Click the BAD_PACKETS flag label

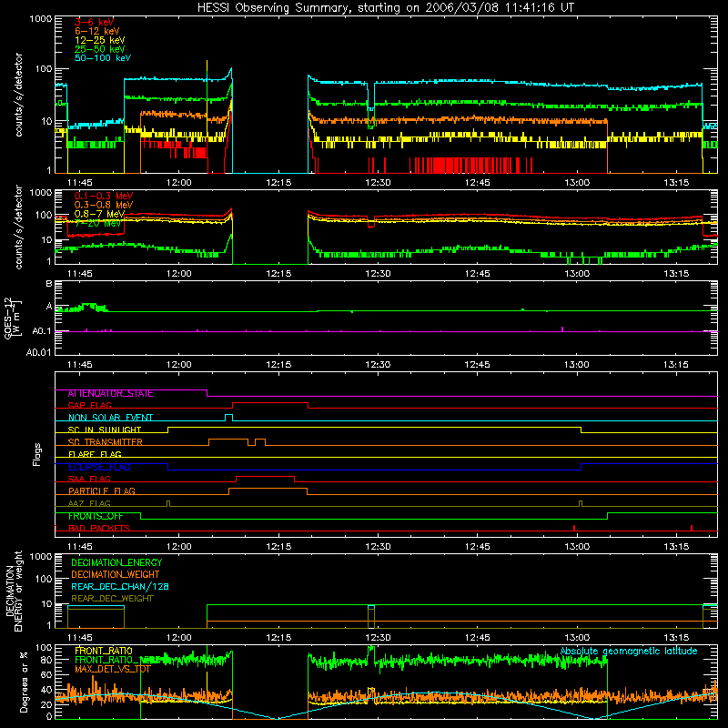99,528
